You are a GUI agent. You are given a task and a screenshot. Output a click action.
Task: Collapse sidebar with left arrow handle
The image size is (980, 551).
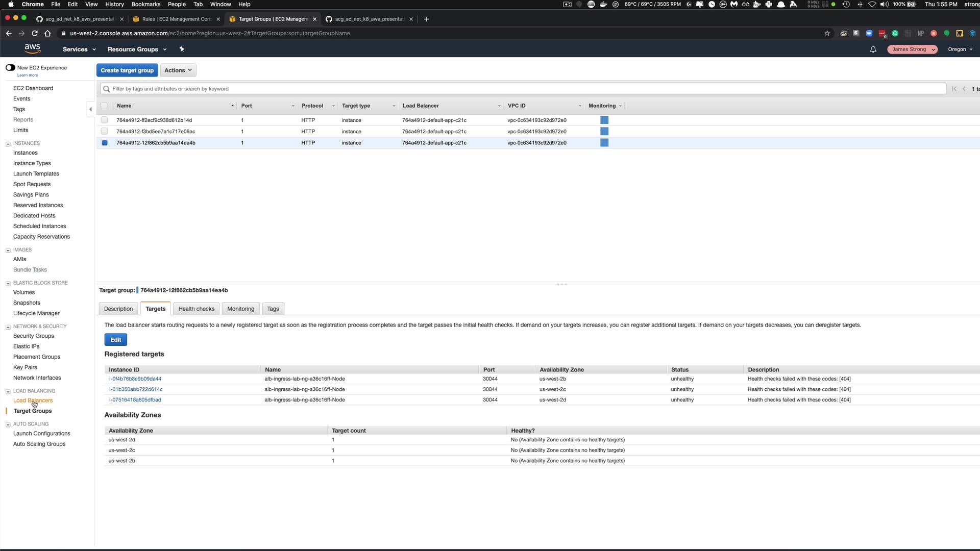[90, 109]
